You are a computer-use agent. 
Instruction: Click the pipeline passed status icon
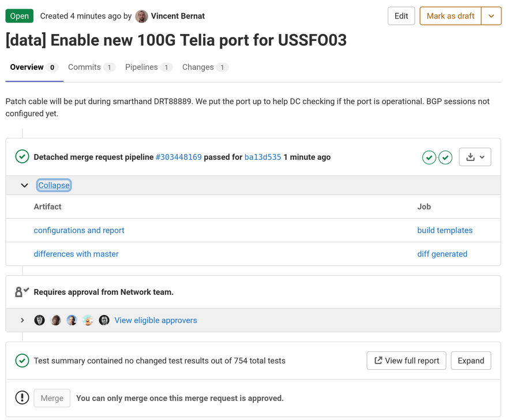[x=21, y=156]
